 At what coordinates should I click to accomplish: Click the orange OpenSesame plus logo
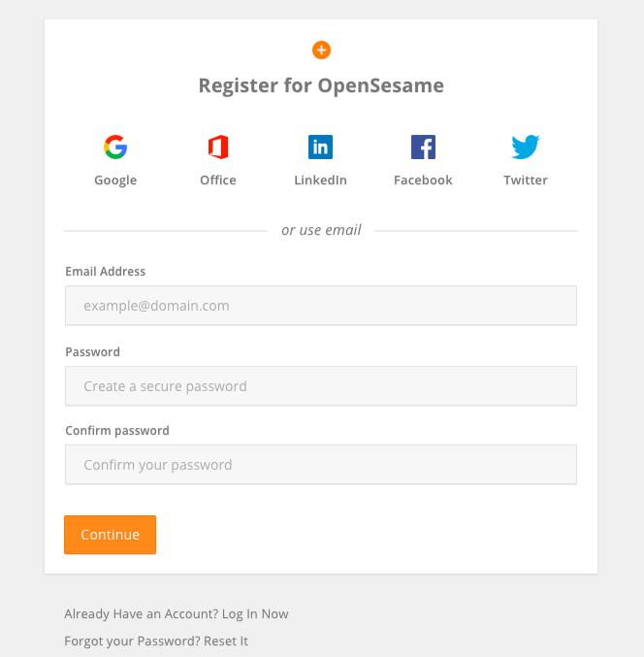pos(321,50)
